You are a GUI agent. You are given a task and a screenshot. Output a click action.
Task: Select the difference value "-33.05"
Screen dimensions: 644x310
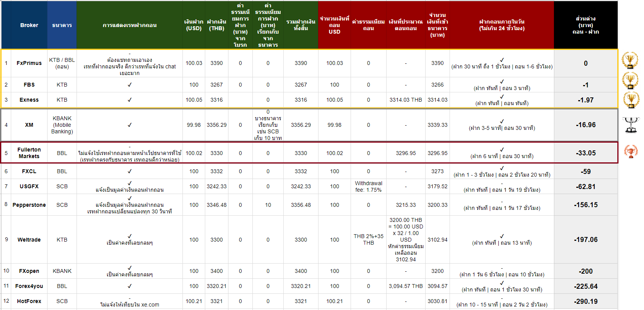[x=586, y=153]
